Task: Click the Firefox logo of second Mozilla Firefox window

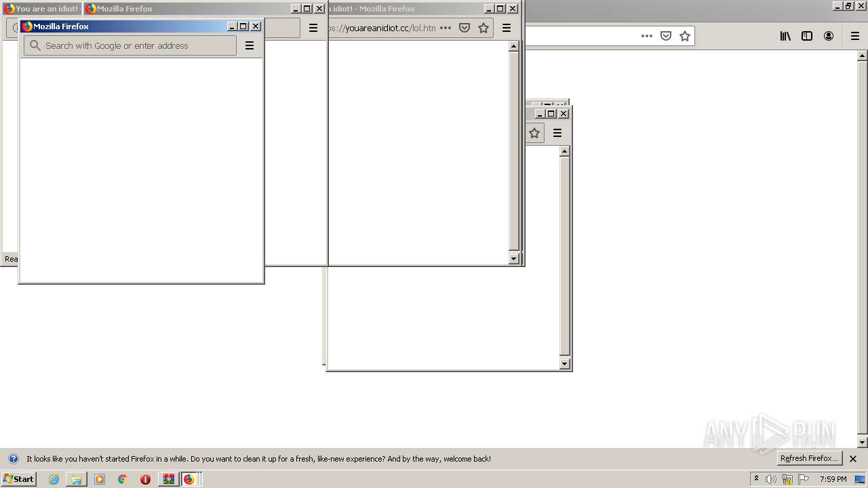Action: [90, 9]
